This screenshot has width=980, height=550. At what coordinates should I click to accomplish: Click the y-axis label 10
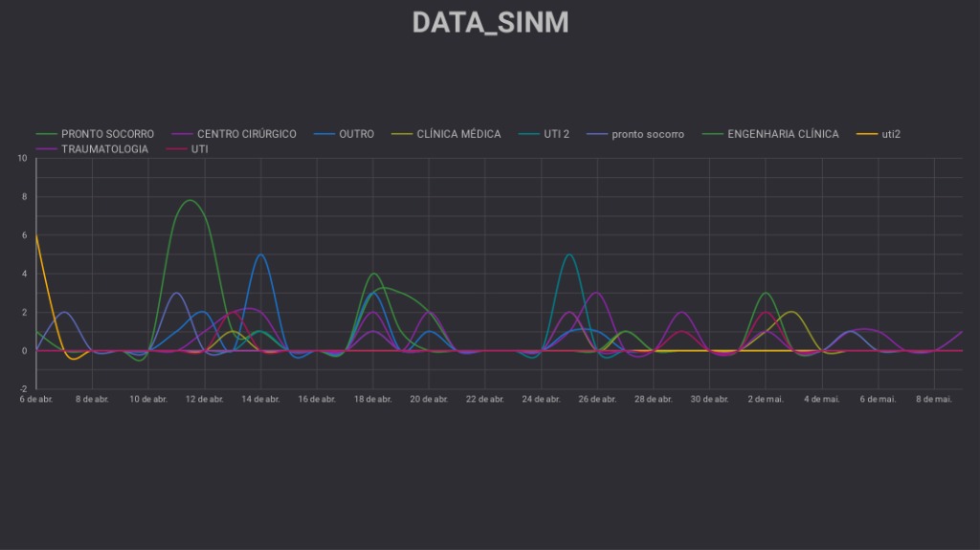22,158
